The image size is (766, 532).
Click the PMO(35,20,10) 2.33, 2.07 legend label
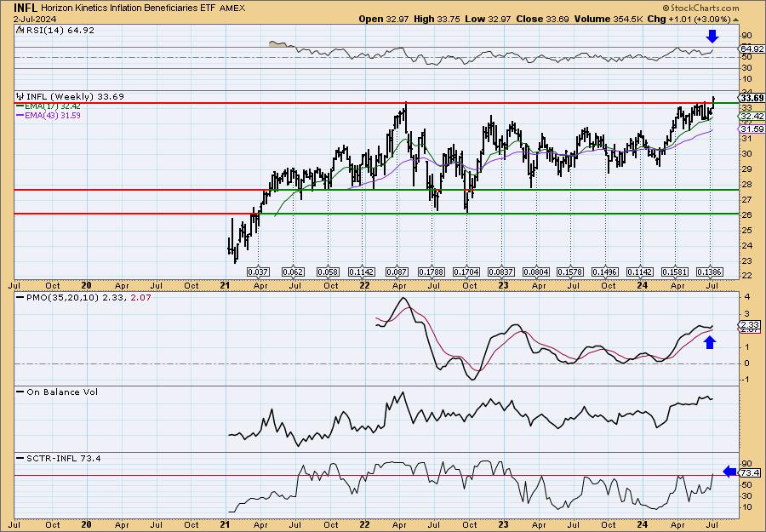click(89, 297)
